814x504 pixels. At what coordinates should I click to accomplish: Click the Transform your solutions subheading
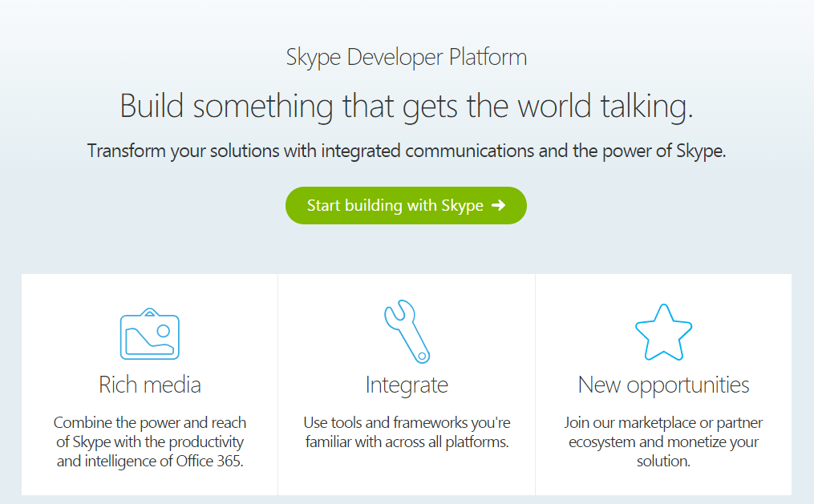point(407,151)
